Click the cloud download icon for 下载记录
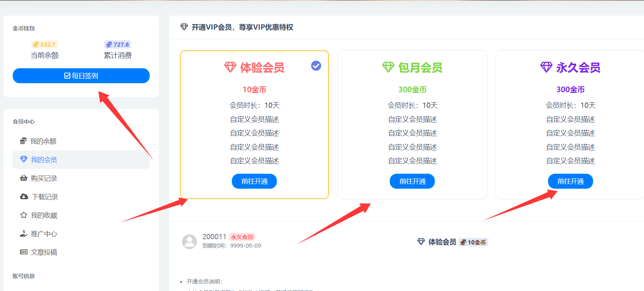This screenshot has width=644, height=291. (24, 197)
